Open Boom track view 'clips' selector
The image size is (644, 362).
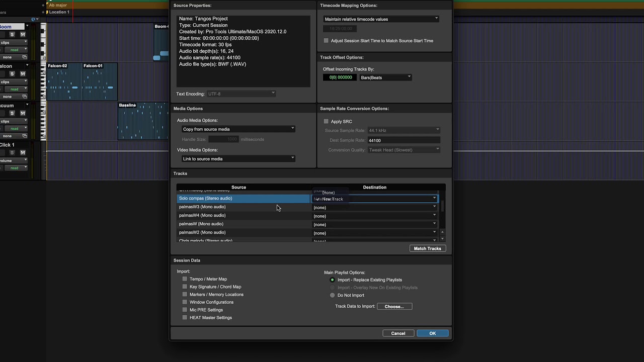coord(13,43)
